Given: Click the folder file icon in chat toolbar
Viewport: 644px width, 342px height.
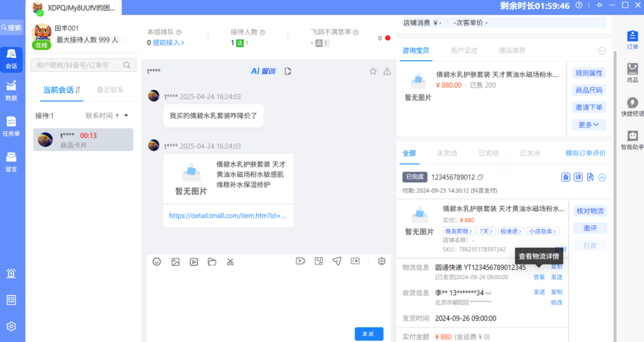Looking at the screenshot, I should point(212,261).
